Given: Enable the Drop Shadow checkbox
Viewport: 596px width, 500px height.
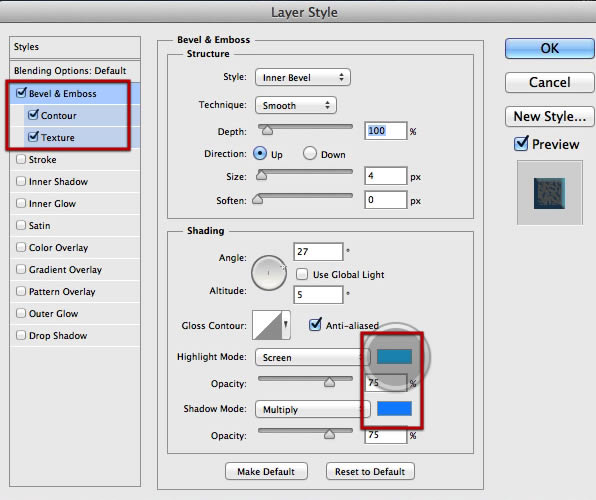Looking at the screenshot, I should pos(21,335).
